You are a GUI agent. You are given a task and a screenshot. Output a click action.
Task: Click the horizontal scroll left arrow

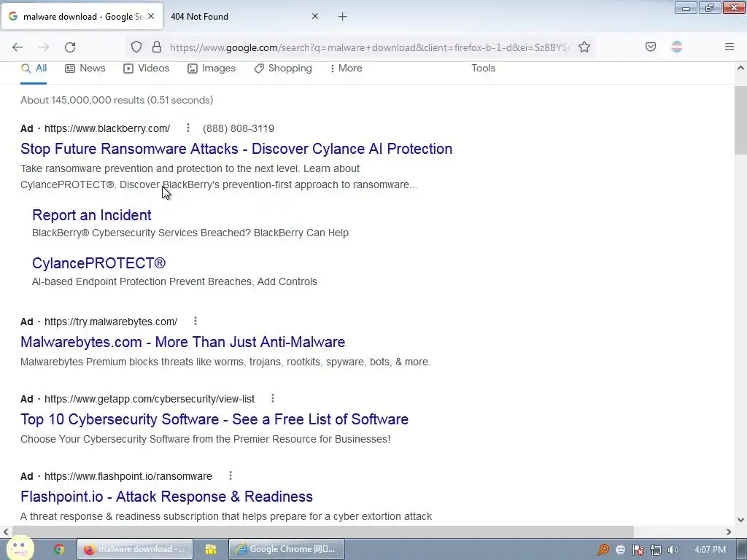tap(6, 532)
